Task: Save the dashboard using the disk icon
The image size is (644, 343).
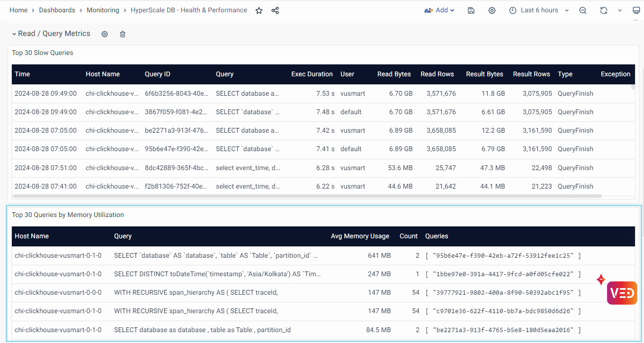Action: [471, 10]
